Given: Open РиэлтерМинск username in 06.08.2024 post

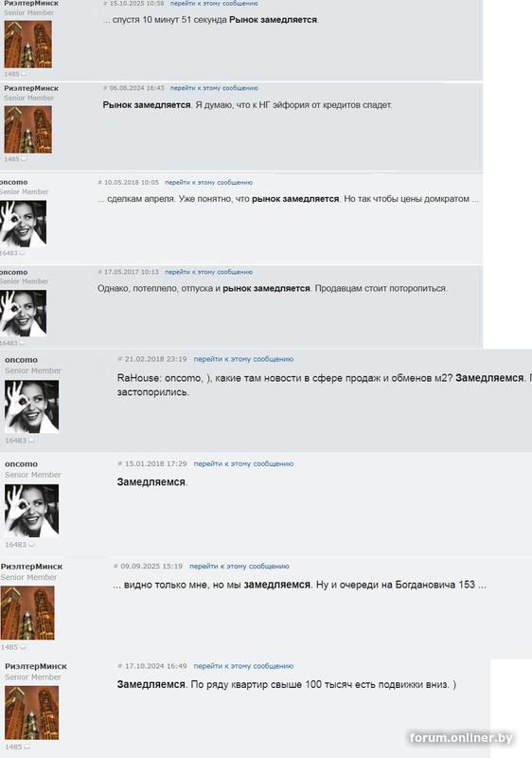Looking at the screenshot, I should [31, 88].
